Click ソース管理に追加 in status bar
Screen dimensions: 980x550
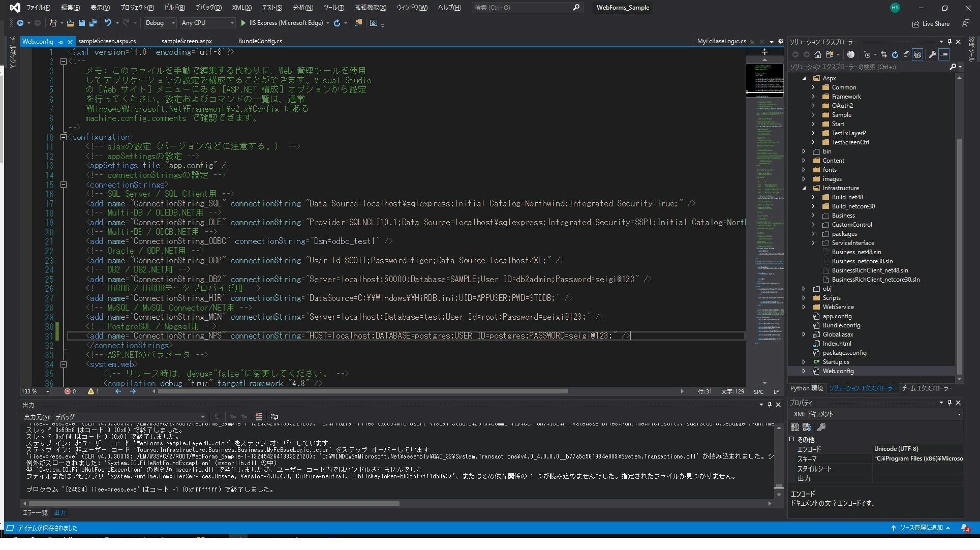point(921,528)
